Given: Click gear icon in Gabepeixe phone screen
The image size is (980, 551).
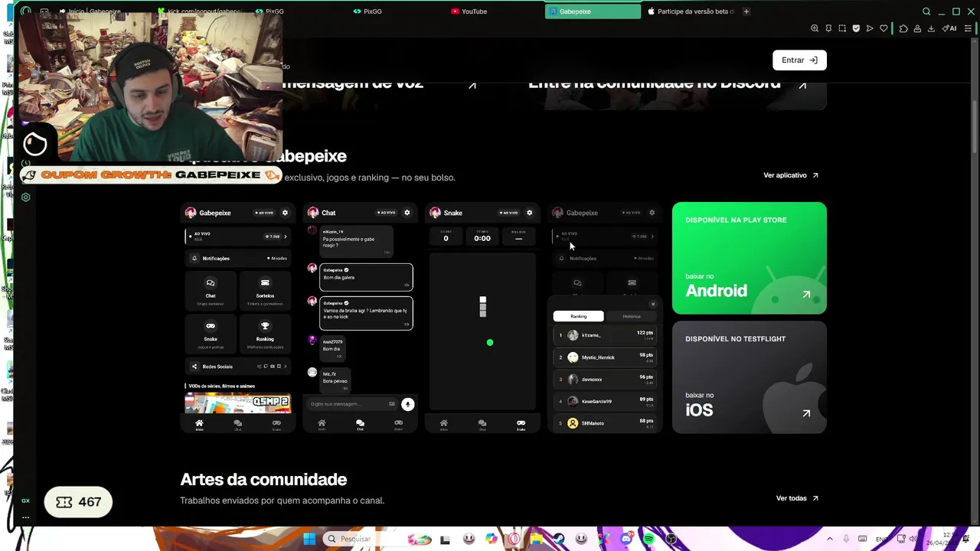Looking at the screenshot, I should 285,213.
